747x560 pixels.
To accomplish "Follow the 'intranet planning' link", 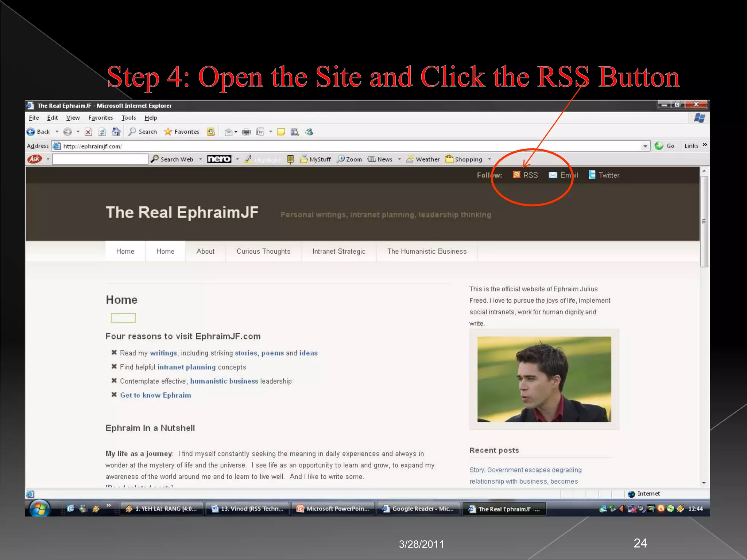I will coord(186,367).
